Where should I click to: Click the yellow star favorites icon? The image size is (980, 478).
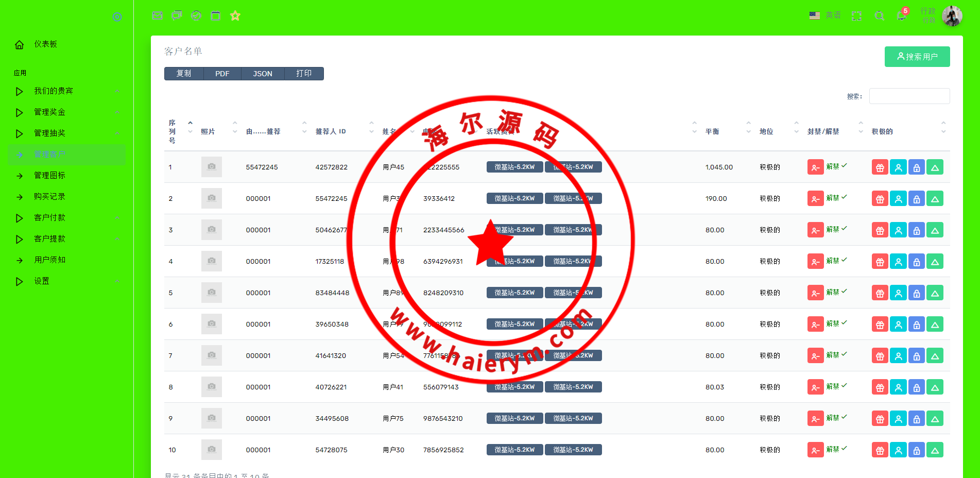pyautogui.click(x=235, y=15)
